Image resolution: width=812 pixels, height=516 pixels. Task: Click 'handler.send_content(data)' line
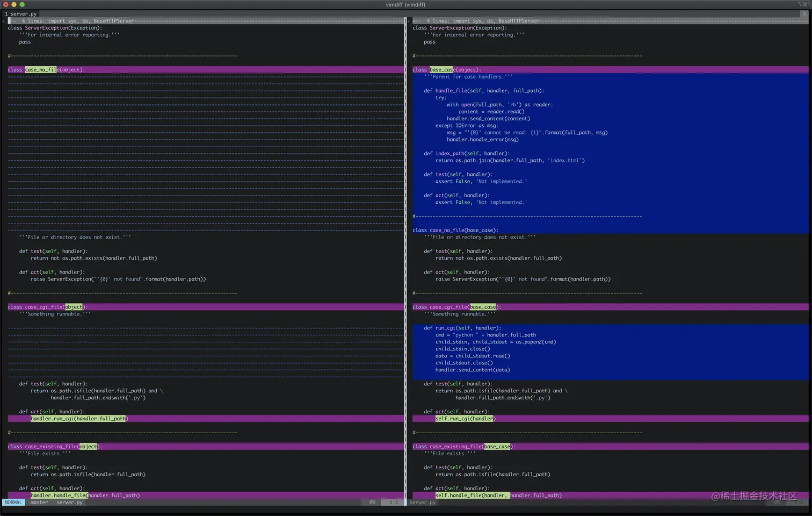point(473,370)
